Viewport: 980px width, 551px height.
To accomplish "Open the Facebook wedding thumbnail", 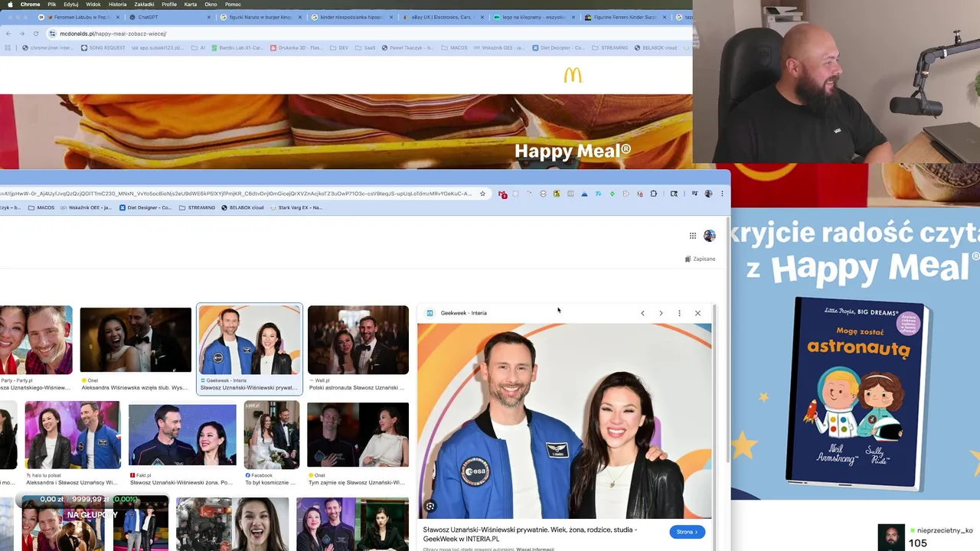I will 272,435.
